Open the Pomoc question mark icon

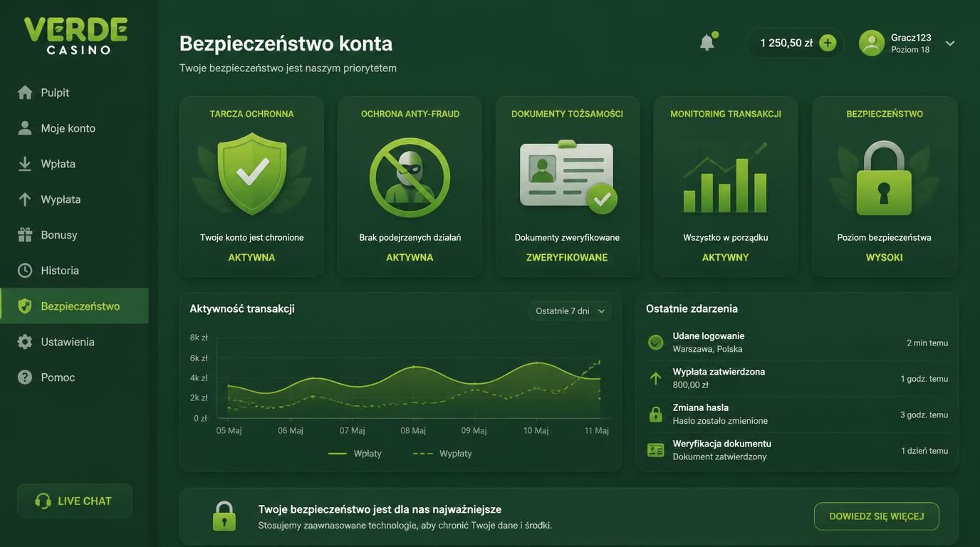click(x=25, y=377)
